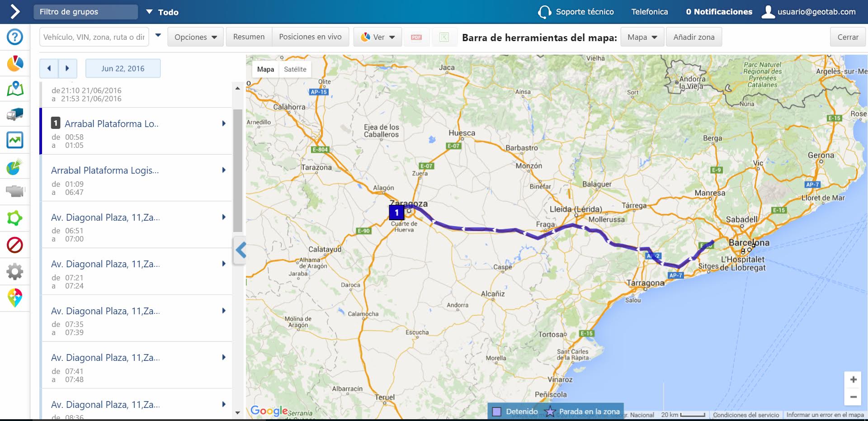Viewport: 868px width, 421px height.
Task: Open usuario@geotab.com account menu
Action: pos(816,12)
